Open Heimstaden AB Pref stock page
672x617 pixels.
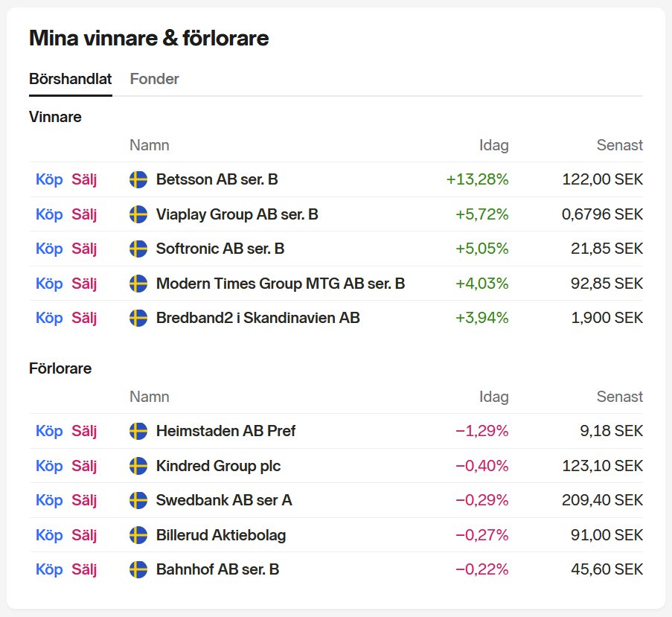[x=225, y=431]
